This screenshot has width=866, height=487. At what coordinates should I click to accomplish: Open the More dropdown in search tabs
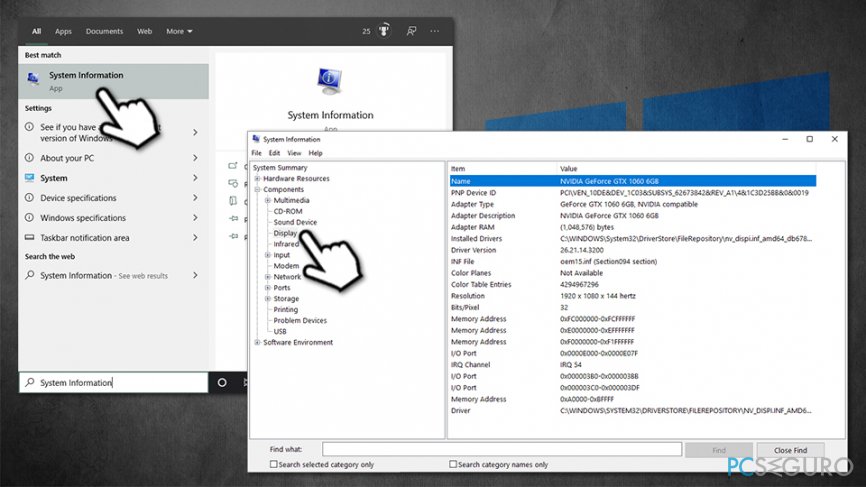click(179, 31)
